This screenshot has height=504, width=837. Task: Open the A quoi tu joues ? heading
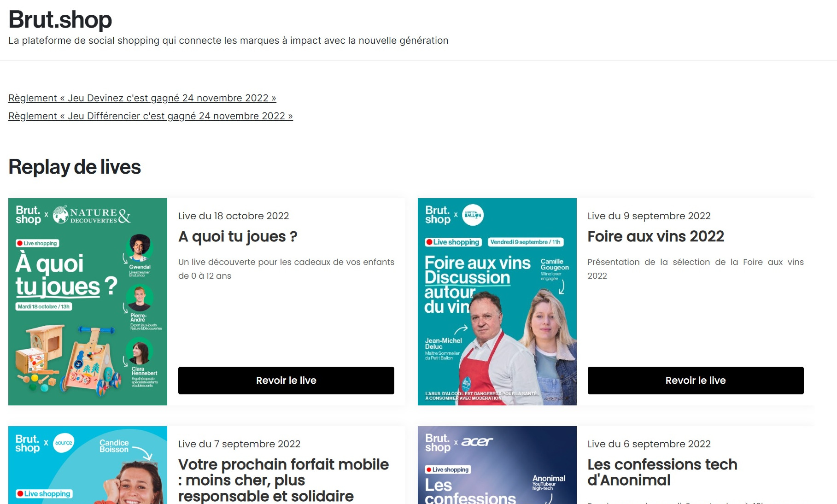click(238, 237)
